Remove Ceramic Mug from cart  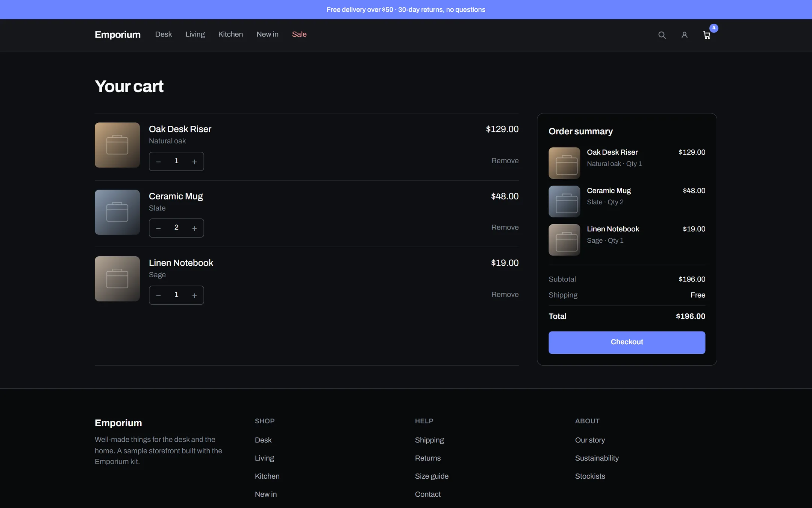pyautogui.click(x=505, y=227)
